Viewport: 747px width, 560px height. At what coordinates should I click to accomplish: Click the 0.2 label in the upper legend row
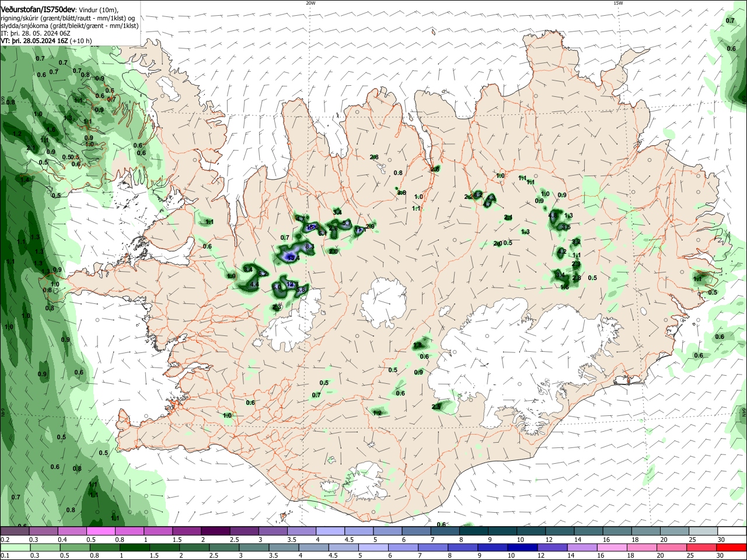coord(5,540)
